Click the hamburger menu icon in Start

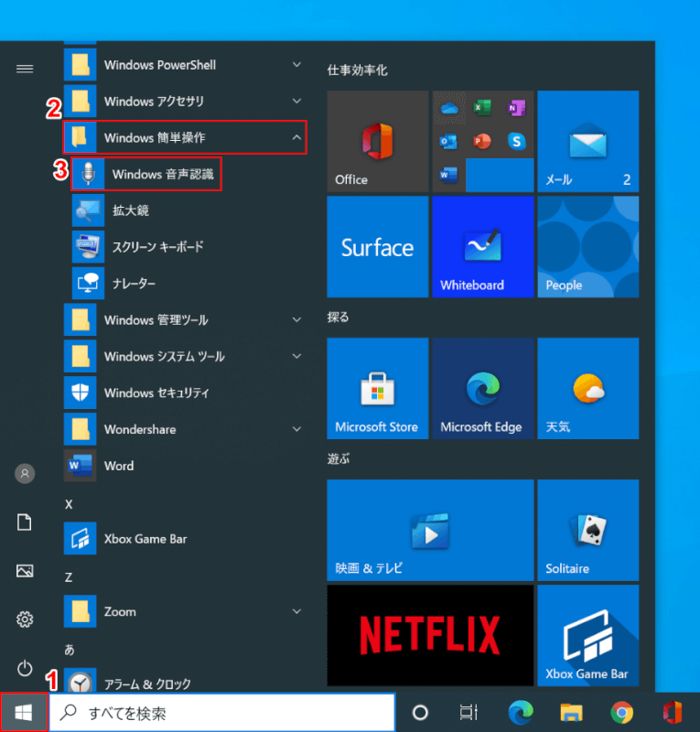click(25, 70)
